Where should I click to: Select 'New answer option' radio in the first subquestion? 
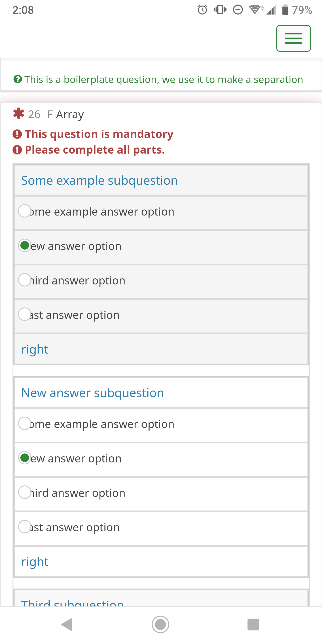25,245
